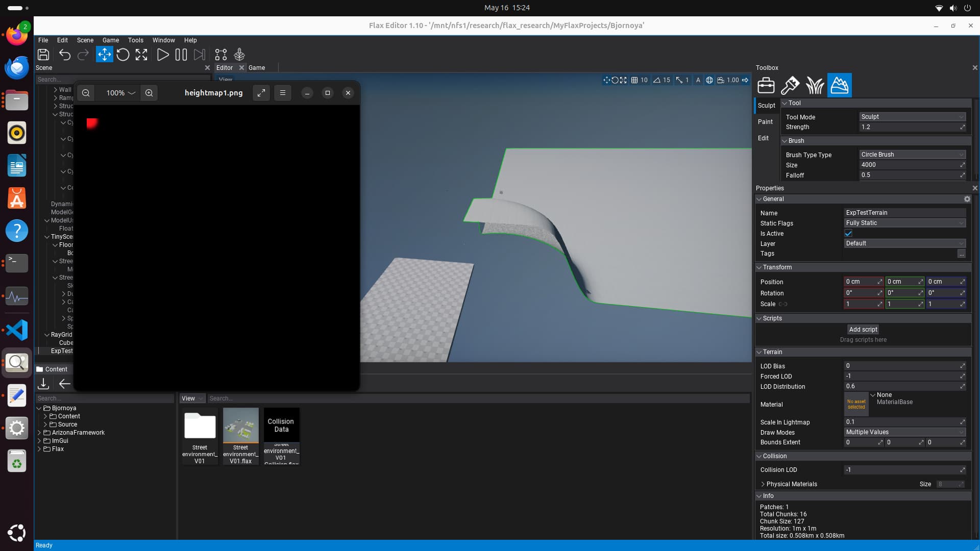Click the Material asset picker thumbnail
The image size is (980, 551).
pos(856,404)
